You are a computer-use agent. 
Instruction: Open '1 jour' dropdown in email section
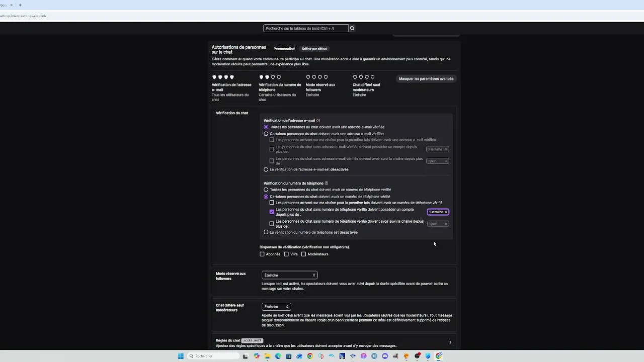coord(438,161)
